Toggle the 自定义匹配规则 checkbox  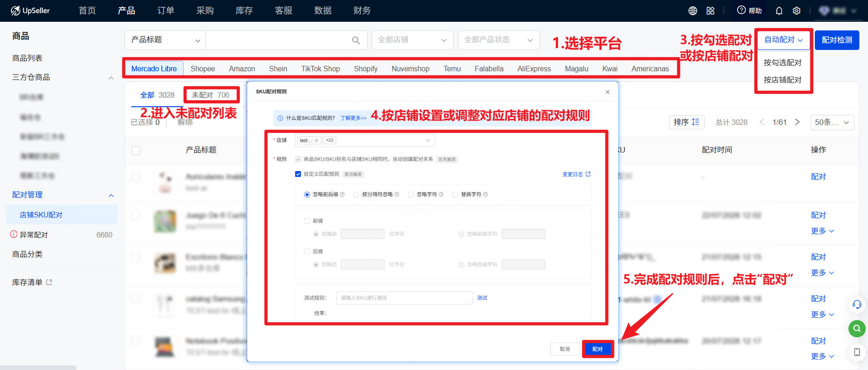pyautogui.click(x=298, y=174)
